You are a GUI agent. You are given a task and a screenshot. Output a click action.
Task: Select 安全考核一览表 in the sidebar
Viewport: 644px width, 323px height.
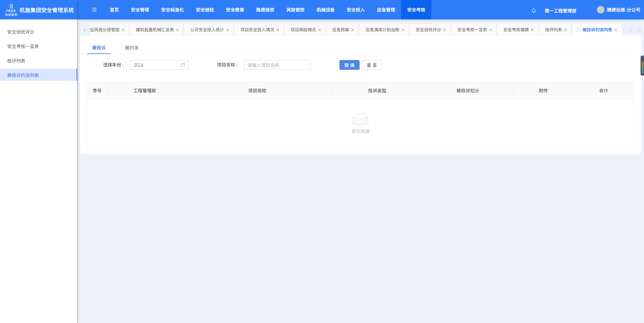23,46
